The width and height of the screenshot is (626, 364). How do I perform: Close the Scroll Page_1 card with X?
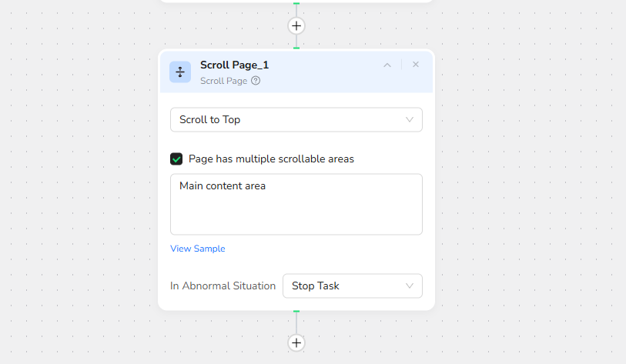tap(416, 65)
